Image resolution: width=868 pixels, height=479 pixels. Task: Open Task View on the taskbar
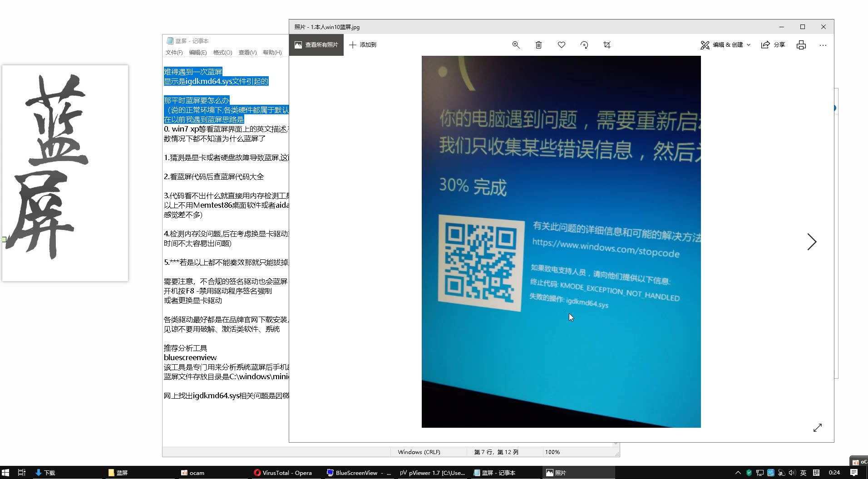(21, 473)
